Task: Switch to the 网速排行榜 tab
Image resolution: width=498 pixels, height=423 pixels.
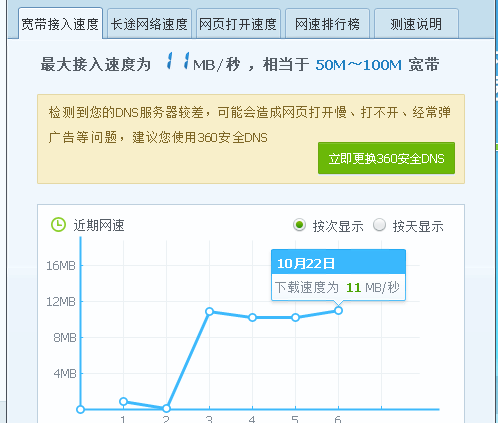Action: click(x=327, y=24)
